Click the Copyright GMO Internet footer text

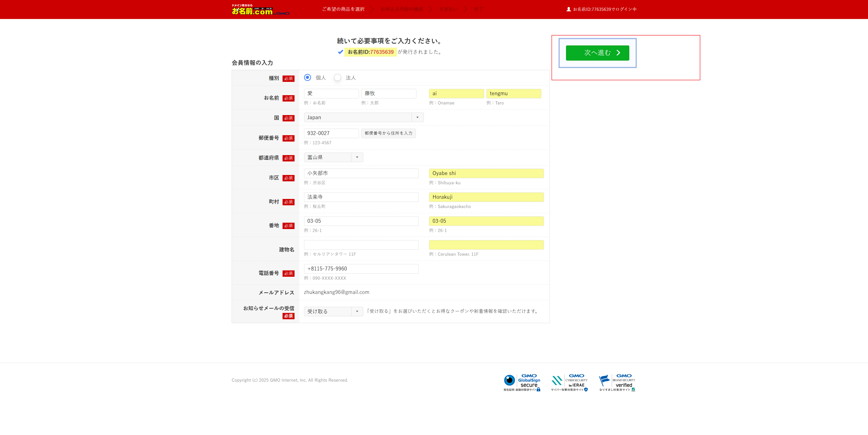click(x=290, y=380)
